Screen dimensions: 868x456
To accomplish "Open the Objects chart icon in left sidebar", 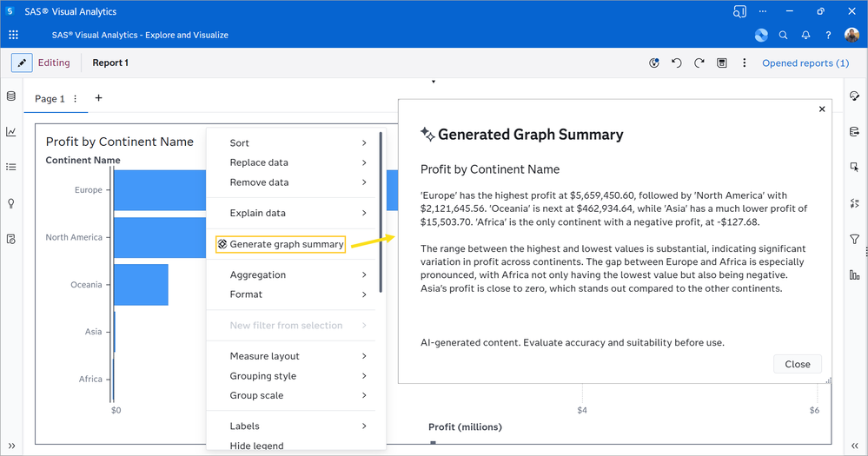I will click(11, 132).
